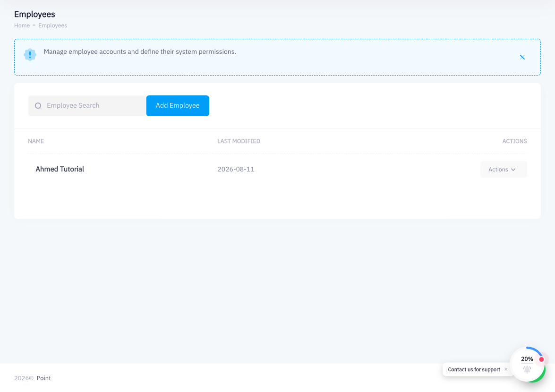
Task: Go to Home in the breadcrumb
Action: (x=22, y=26)
